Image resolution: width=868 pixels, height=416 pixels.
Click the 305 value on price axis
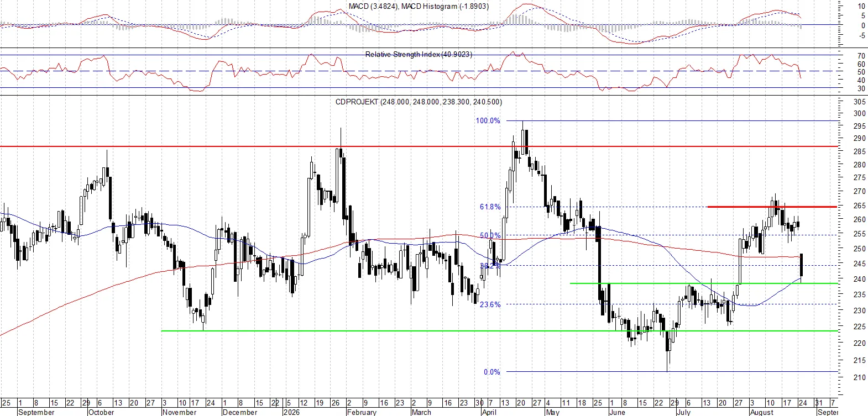click(x=860, y=102)
